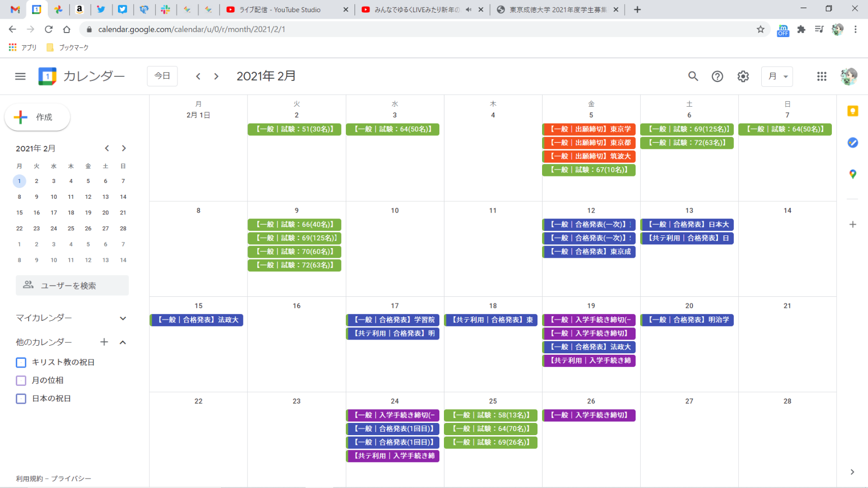868x488 pixels.
Task: Click the 作成 create button
Action: [x=37, y=117]
